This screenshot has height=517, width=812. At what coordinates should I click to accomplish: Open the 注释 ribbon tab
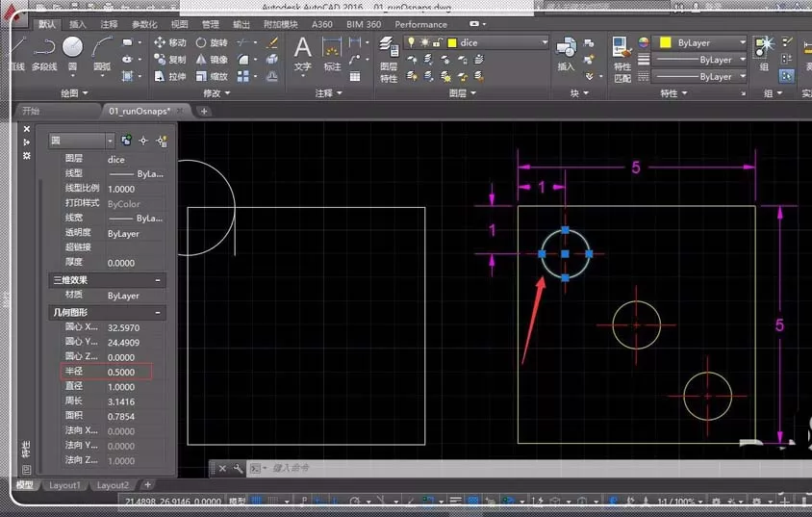tap(109, 24)
